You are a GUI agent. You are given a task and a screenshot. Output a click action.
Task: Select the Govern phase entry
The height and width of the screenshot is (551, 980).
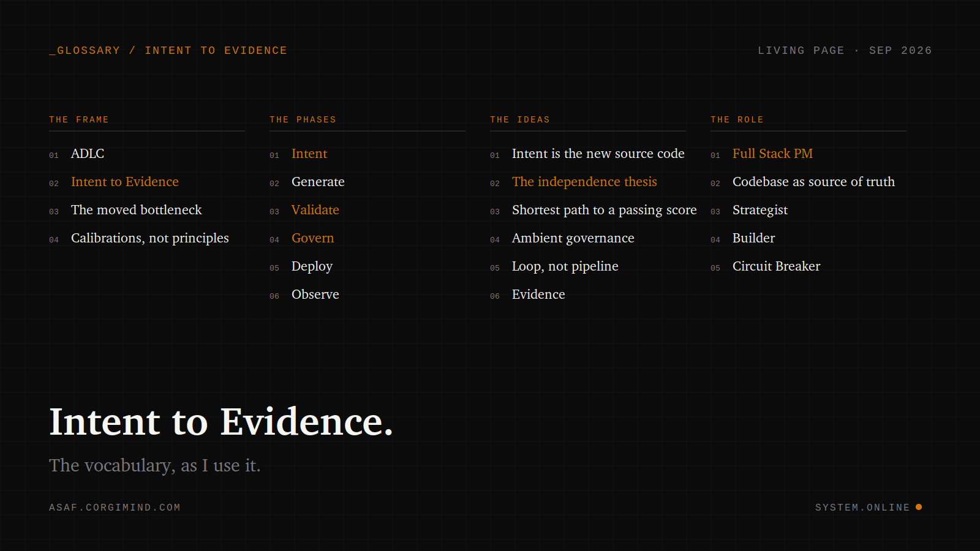tap(313, 238)
